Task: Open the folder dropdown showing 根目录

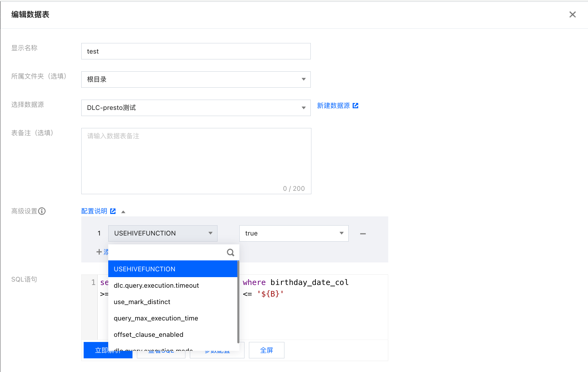Action: (x=196, y=80)
